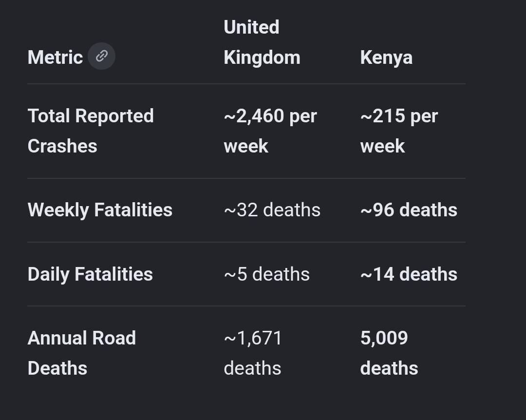The width and height of the screenshot is (526, 420).
Task: Select the ~14 deaths cell
Action: pyautogui.click(x=409, y=274)
